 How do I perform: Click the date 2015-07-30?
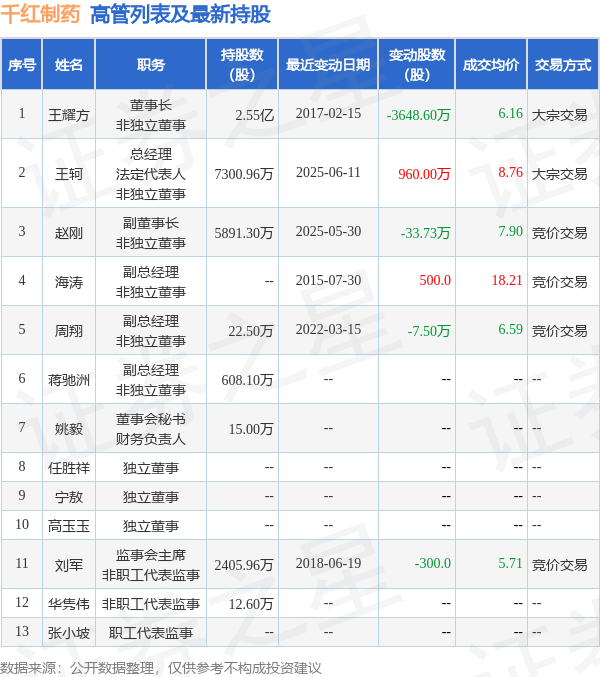tap(328, 280)
